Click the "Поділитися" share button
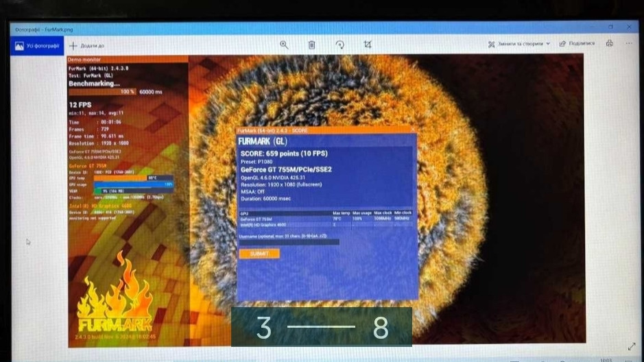The height and width of the screenshot is (362, 644). click(577, 43)
